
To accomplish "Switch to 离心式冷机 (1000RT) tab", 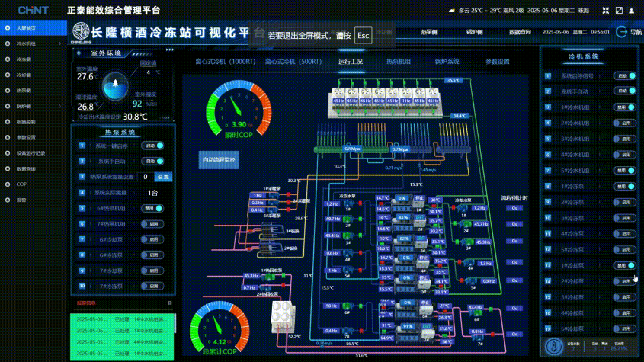I will tap(225, 61).
